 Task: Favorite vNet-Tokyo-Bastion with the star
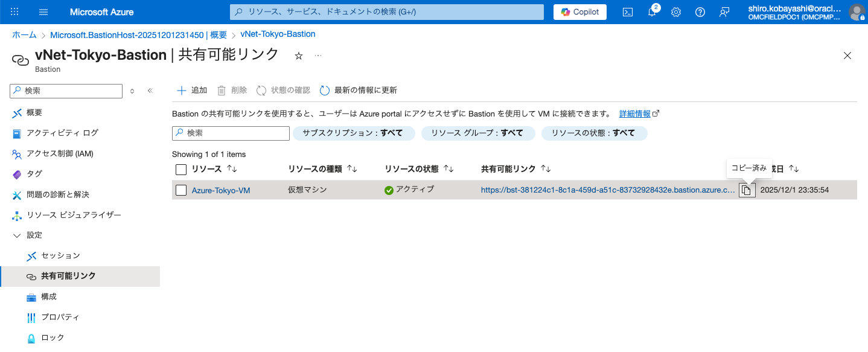click(x=298, y=55)
